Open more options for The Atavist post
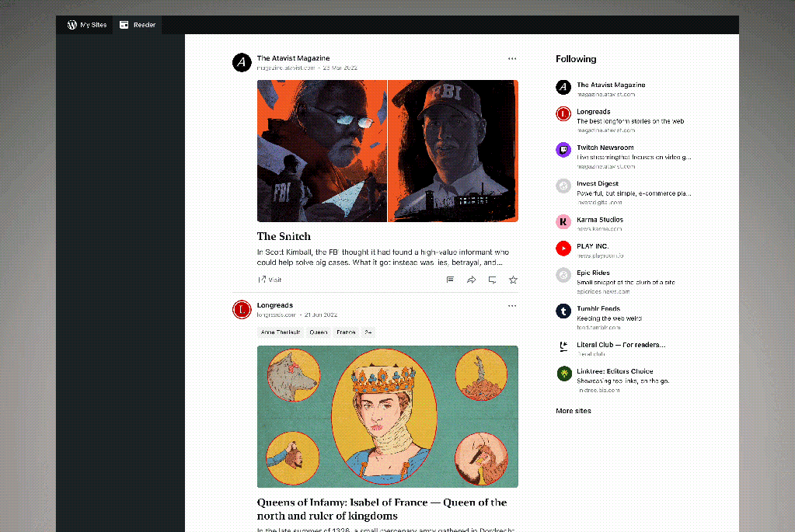 [512, 59]
